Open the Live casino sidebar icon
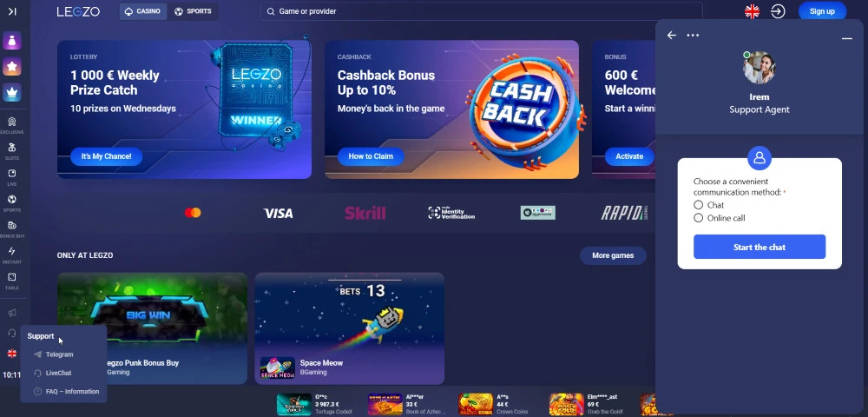 click(11, 176)
